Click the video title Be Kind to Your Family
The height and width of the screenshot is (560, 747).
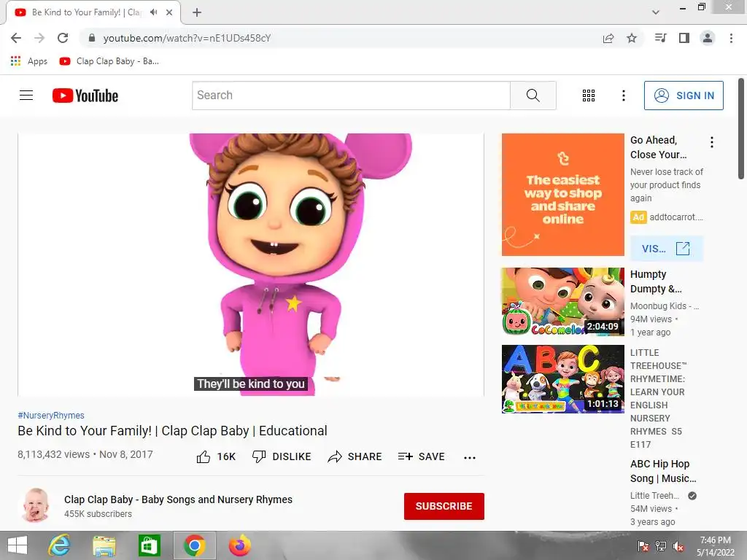(172, 430)
